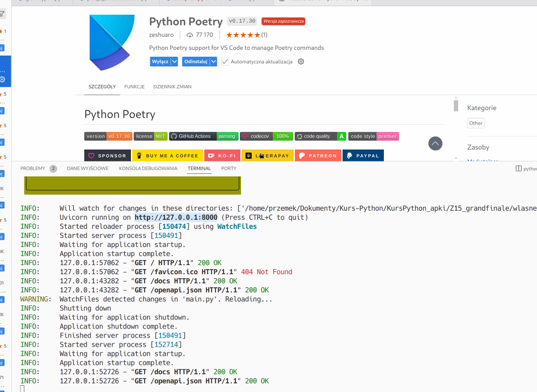
Task: Click the Zasoby heading
Action: pos(478,147)
